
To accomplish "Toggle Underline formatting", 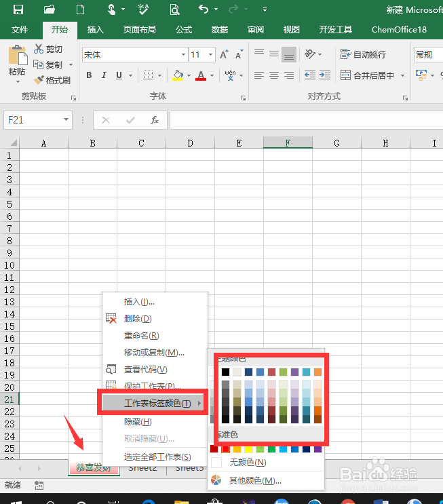I will coord(119,75).
